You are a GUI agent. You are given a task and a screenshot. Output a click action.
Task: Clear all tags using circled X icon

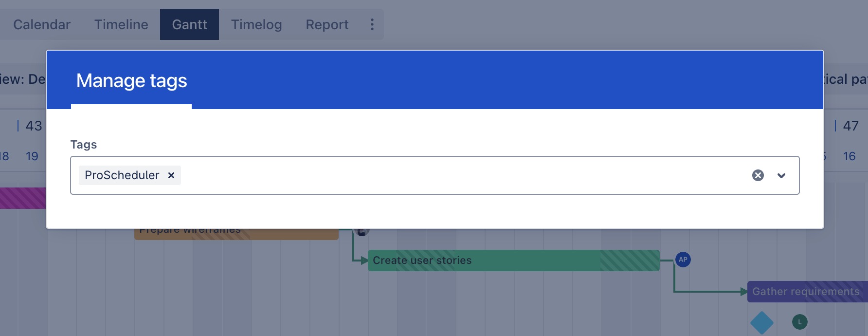pos(758,175)
